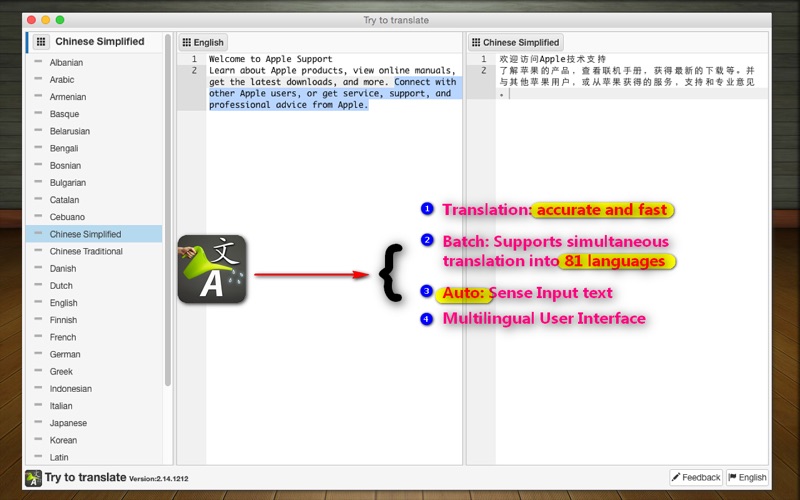Open the English source language selector
The width and height of the screenshot is (800, 500).
[203, 42]
